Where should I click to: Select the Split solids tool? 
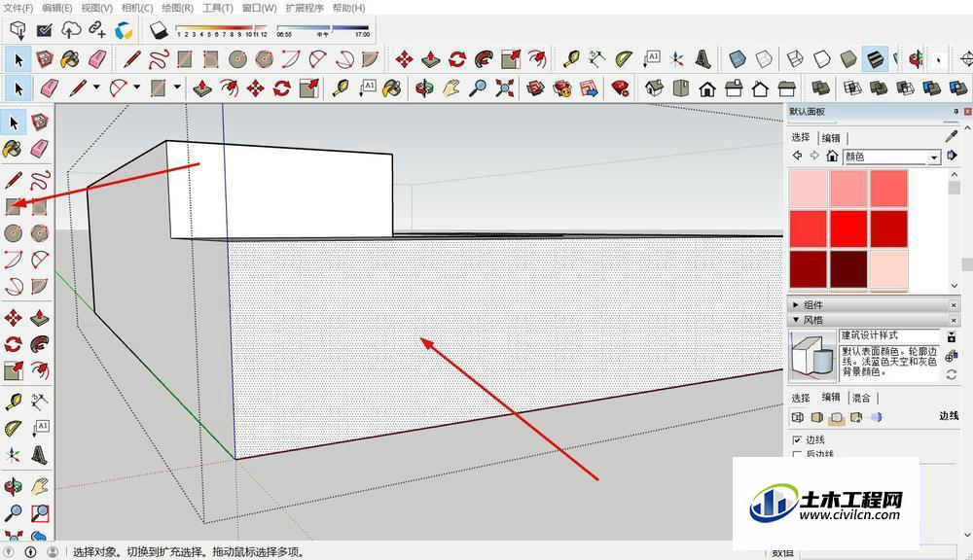click(958, 88)
